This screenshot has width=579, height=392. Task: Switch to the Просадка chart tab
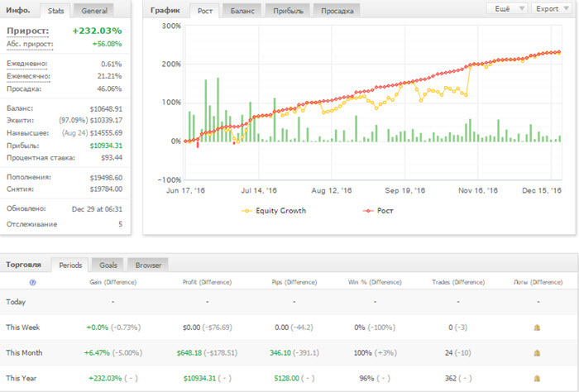pyautogui.click(x=337, y=11)
